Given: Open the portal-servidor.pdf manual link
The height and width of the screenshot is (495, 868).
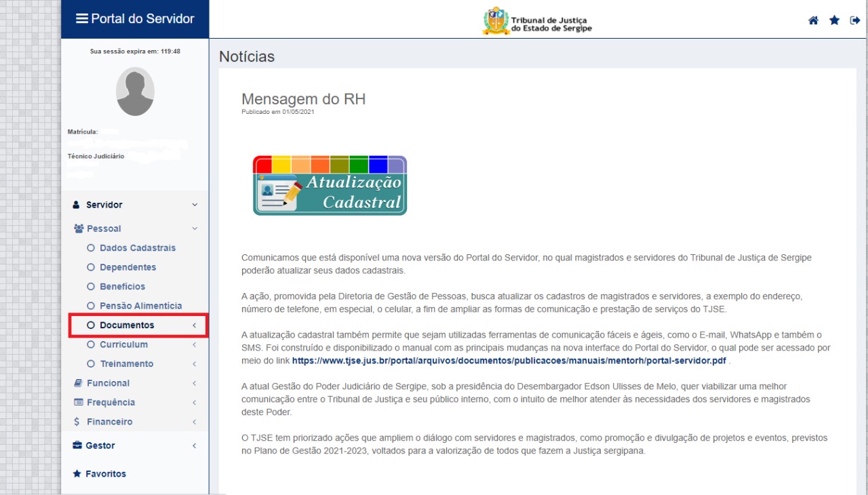Looking at the screenshot, I should [509, 361].
